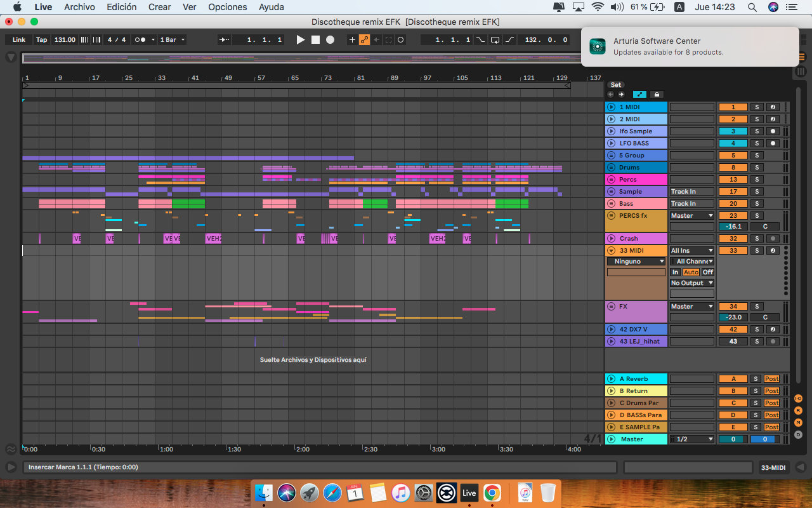Toggle the Returns show/hide R button

tap(799, 410)
